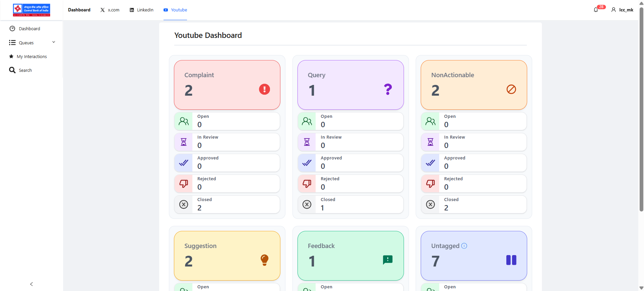Click the Query In Review label
The width and height of the screenshot is (644, 291).
(x=331, y=137)
